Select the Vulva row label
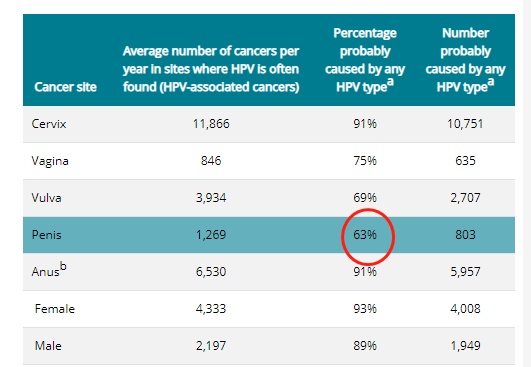The image size is (531, 367). pos(46,198)
